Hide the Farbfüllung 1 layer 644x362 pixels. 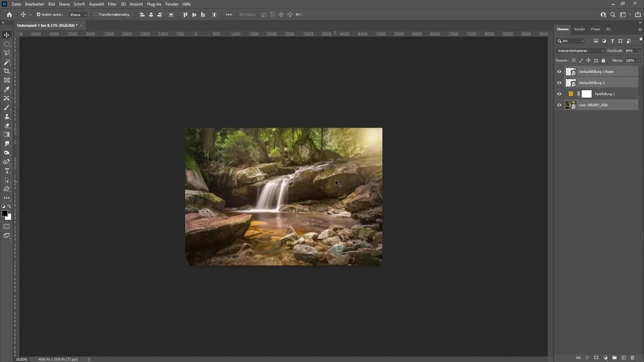coord(559,94)
